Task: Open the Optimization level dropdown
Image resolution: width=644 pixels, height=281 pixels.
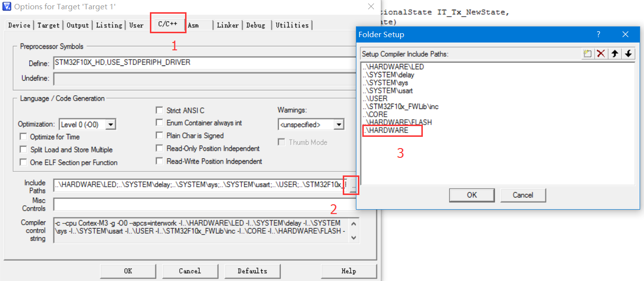Action: click(x=111, y=125)
